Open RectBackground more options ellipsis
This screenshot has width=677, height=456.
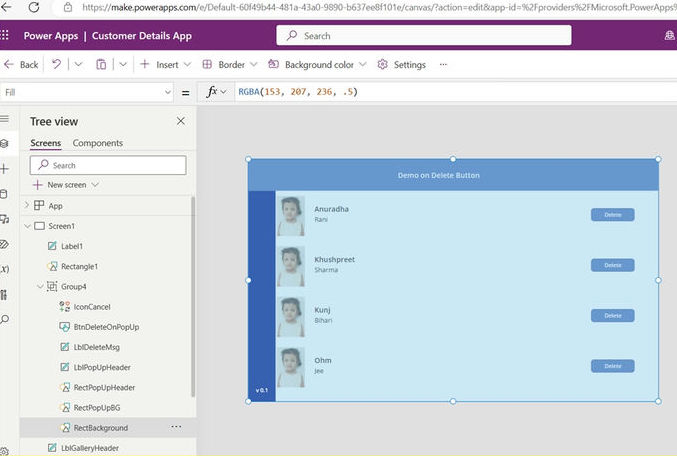tap(176, 427)
